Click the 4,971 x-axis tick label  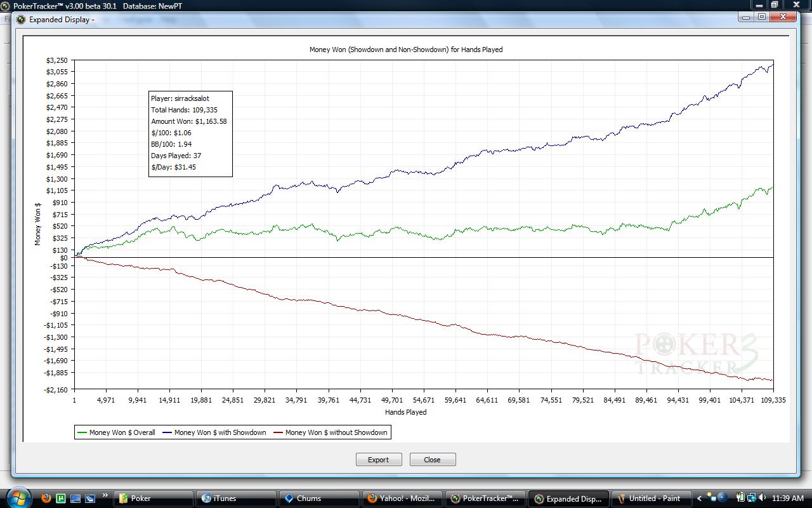pos(106,401)
